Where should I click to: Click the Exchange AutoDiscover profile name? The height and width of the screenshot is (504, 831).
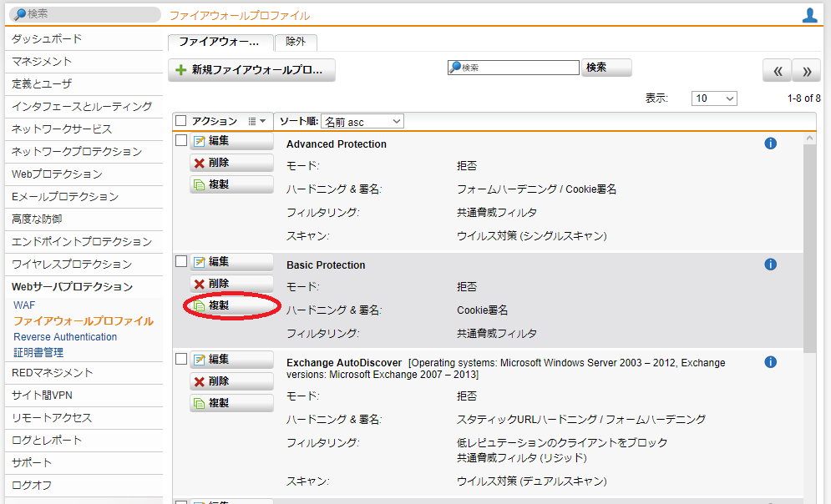coord(344,363)
